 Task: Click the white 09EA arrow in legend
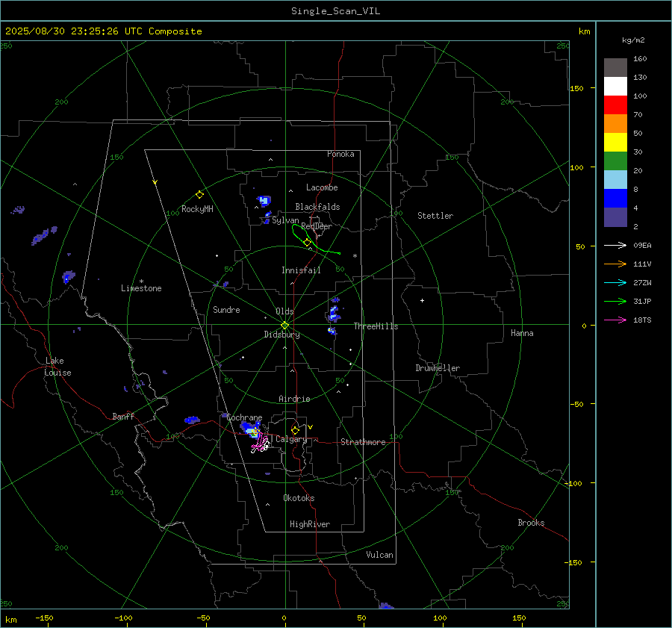point(615,245)
